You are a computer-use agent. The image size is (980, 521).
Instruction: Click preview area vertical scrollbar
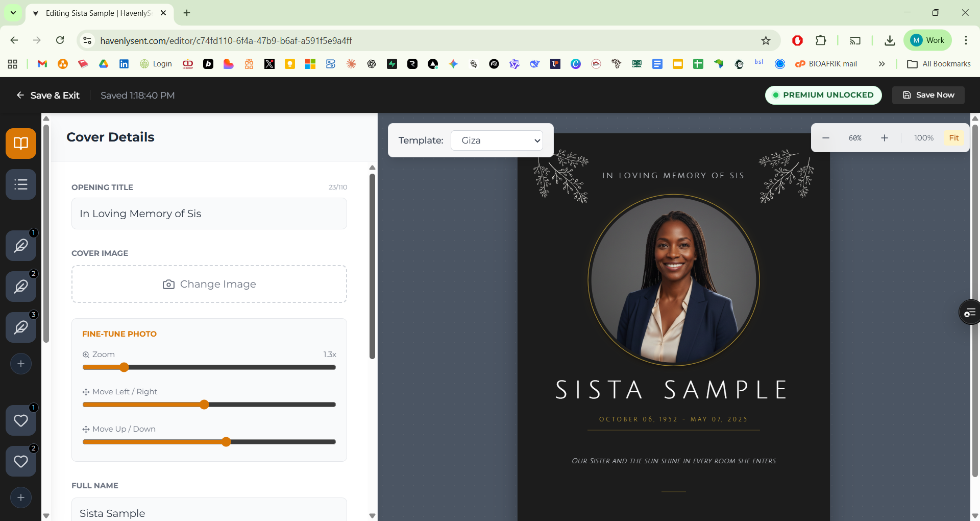pyautogui.click(x=975, y=301)
